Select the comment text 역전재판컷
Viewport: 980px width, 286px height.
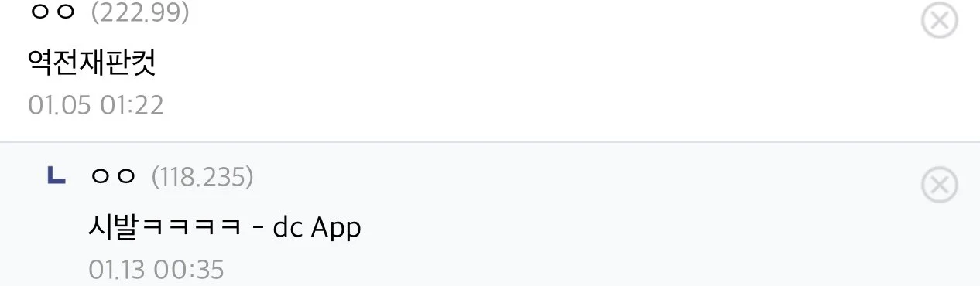point(92,63)
